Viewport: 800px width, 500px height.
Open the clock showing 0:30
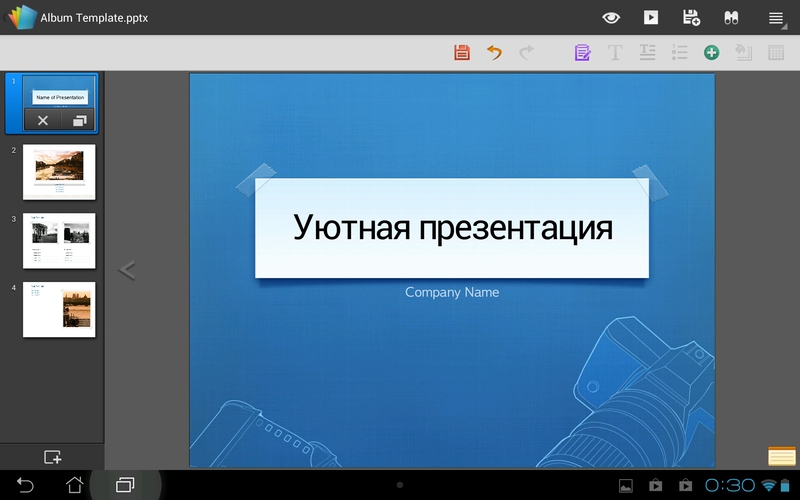click(730, 485)
